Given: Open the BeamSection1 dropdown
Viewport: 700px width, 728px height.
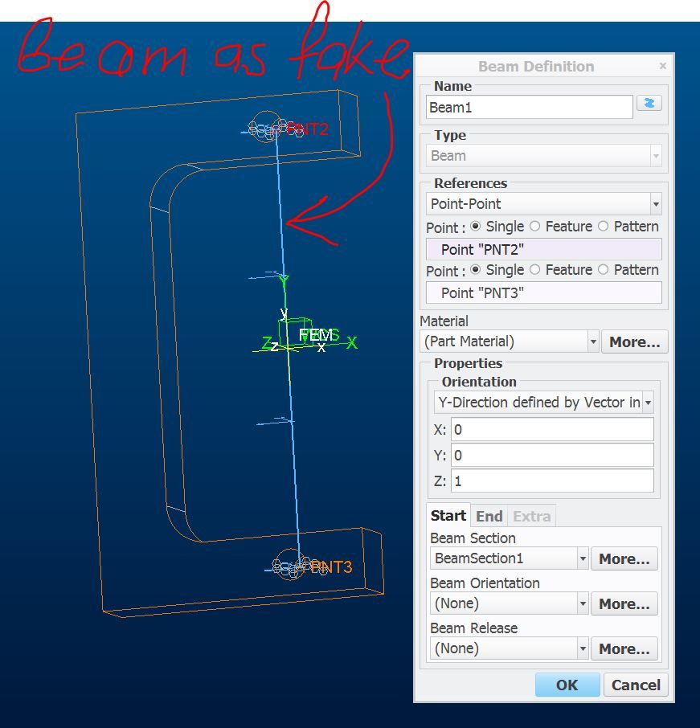Looking at the screenshot, I should [583, 558].
